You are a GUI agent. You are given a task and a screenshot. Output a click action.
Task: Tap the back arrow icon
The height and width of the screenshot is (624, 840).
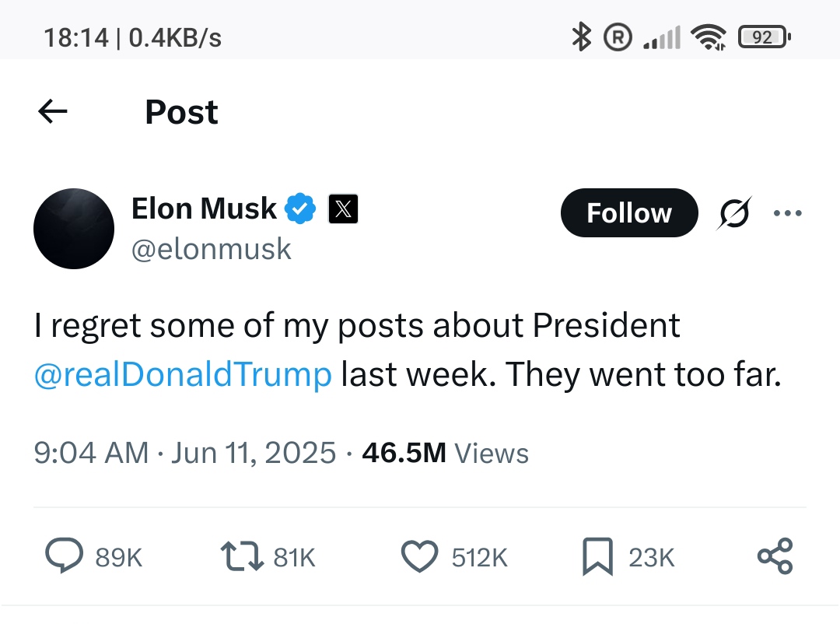click(53, 112)
